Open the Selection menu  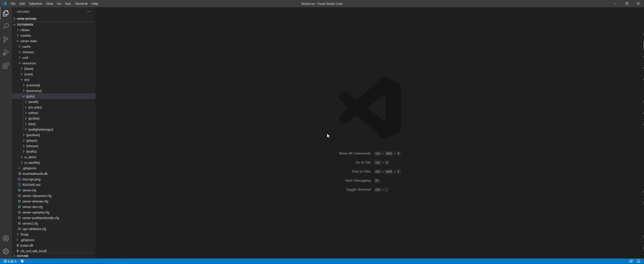pyautogui.click(x=35, y=4)
